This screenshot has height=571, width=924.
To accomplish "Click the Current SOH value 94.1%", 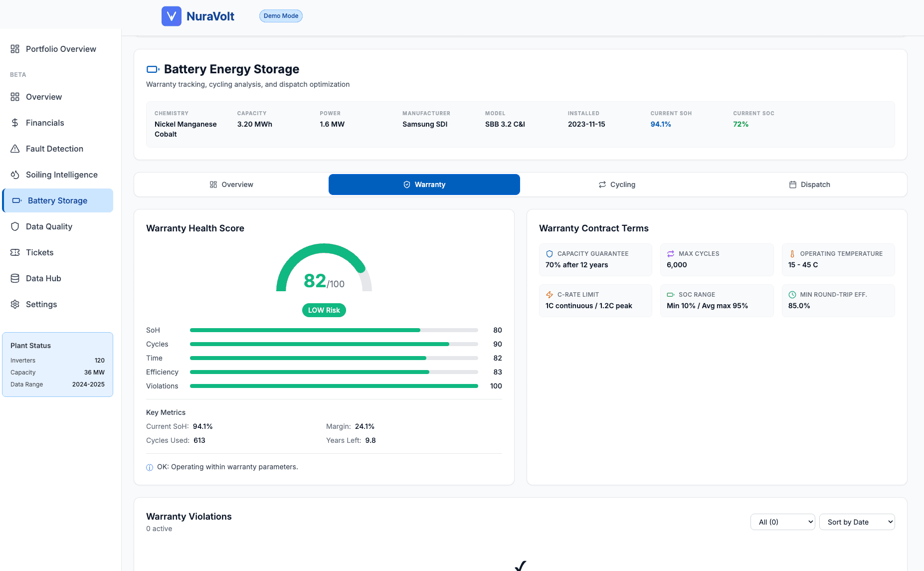I will (x=661, y=124).
